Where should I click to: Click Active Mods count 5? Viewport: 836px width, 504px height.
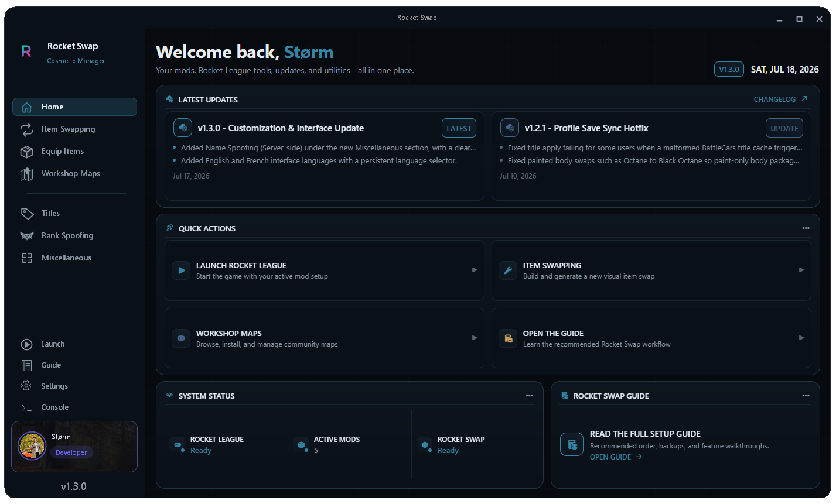[316, 451]
